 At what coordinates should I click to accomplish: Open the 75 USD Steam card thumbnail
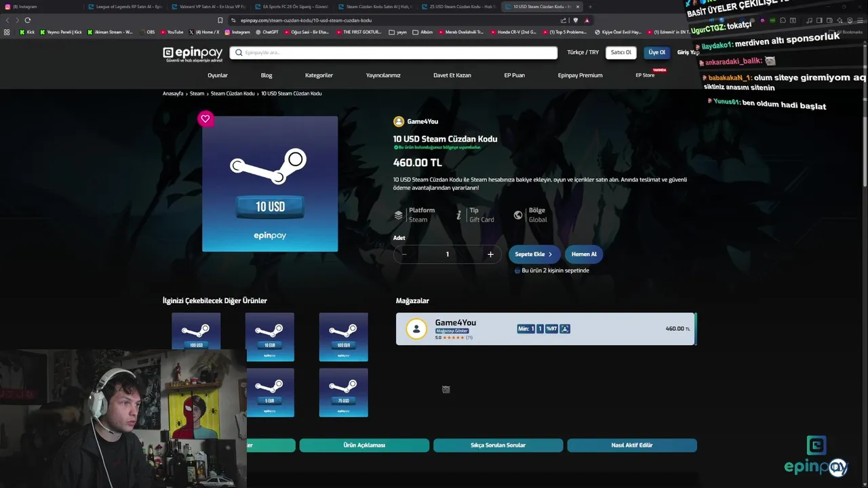(x=344, y=392)
